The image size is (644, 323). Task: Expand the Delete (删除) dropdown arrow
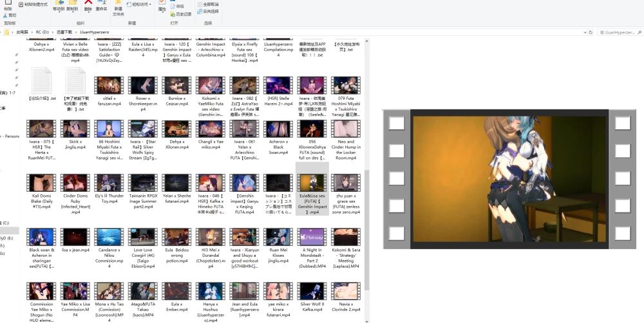(88, 12)
